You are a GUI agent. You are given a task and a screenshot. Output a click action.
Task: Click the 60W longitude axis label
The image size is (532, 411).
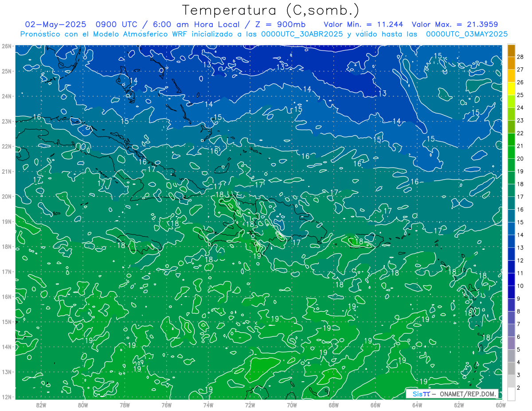coord(501,405)
